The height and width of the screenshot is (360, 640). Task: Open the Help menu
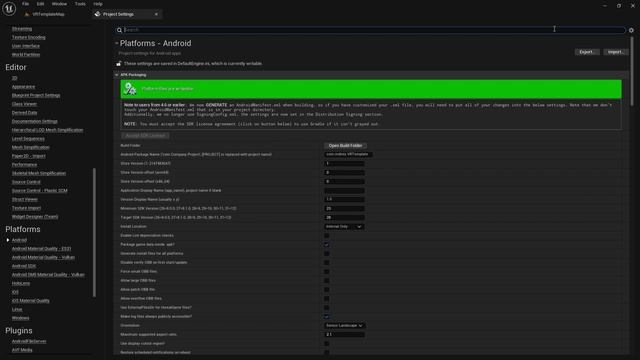click(x=98, y=4)
